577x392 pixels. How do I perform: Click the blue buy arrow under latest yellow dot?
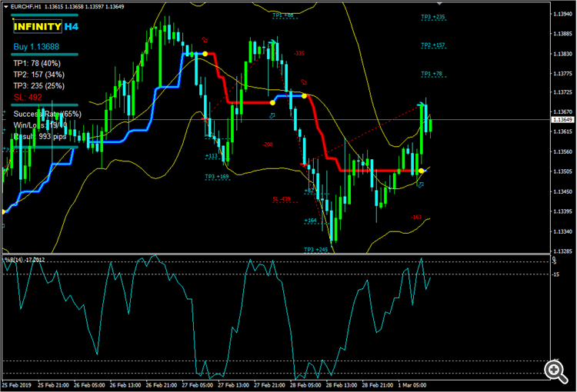pyautogui.click(x=420, y=184)
